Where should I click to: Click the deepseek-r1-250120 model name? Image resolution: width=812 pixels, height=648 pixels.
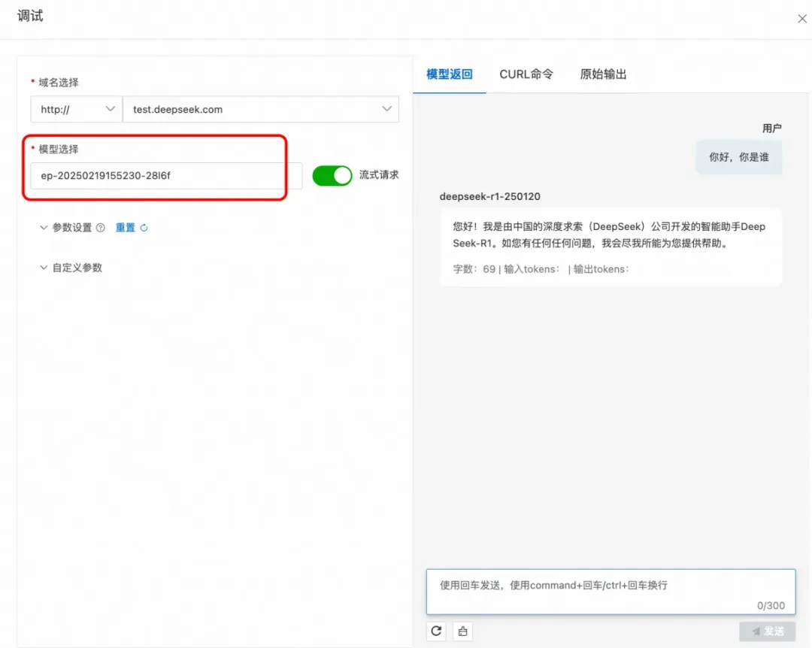489,196
